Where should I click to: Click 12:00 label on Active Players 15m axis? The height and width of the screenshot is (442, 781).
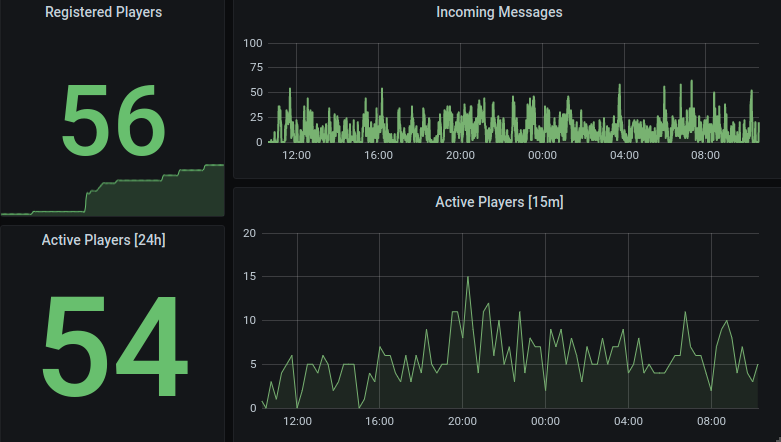pos(297,421)
